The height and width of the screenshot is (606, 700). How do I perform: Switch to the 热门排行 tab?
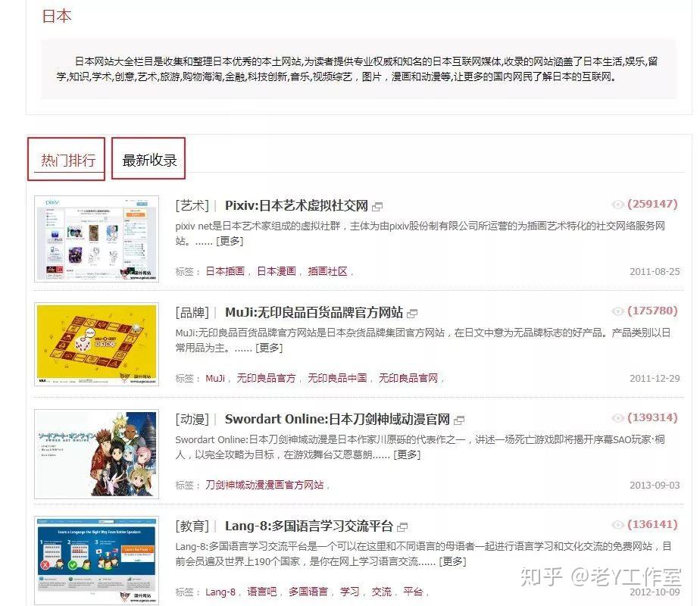pyautogui.click(x=68, y=160)
